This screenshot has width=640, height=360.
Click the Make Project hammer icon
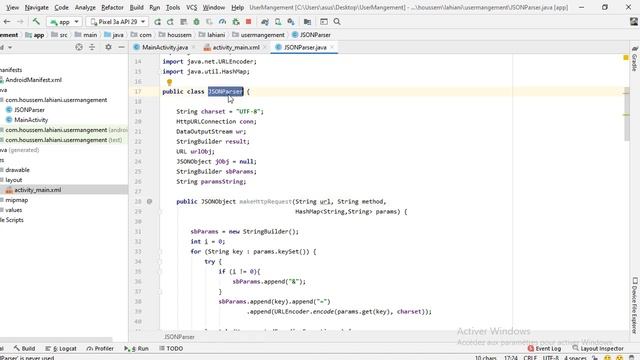[x=36, y=22]
